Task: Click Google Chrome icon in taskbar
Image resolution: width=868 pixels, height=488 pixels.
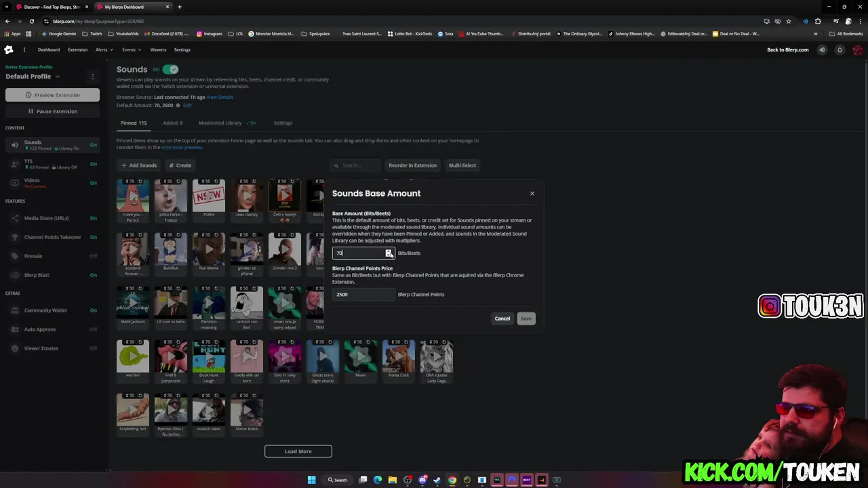Action: click(452, 480)
